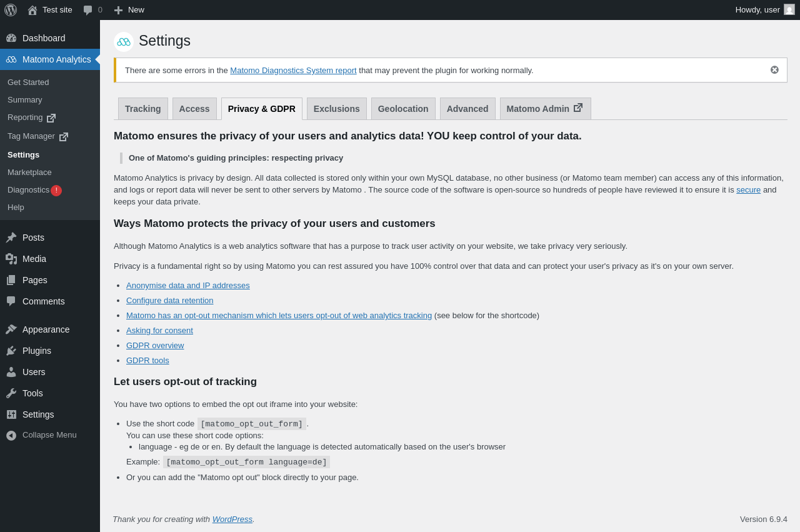
Task: Click the WordPress logo icon
Action: pyautogui.click(x=11, y=10)
